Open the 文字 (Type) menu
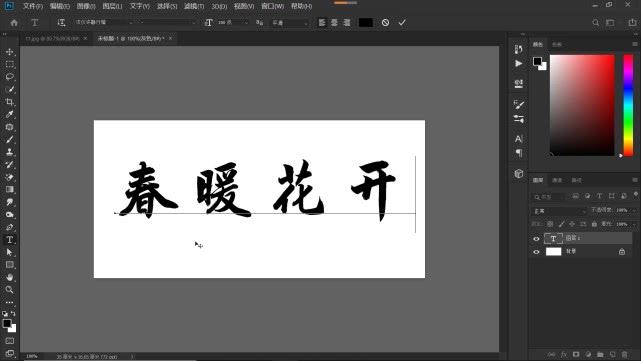This screenshot has width=641, height=361. pyautogui.click(x=139, y=6)
